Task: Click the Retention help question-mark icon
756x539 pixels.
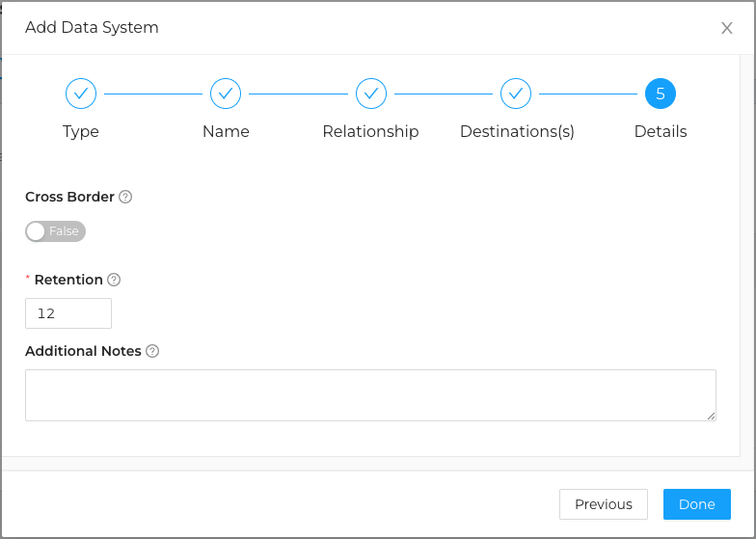Action: pyautogui.click(x=114, y=280)
